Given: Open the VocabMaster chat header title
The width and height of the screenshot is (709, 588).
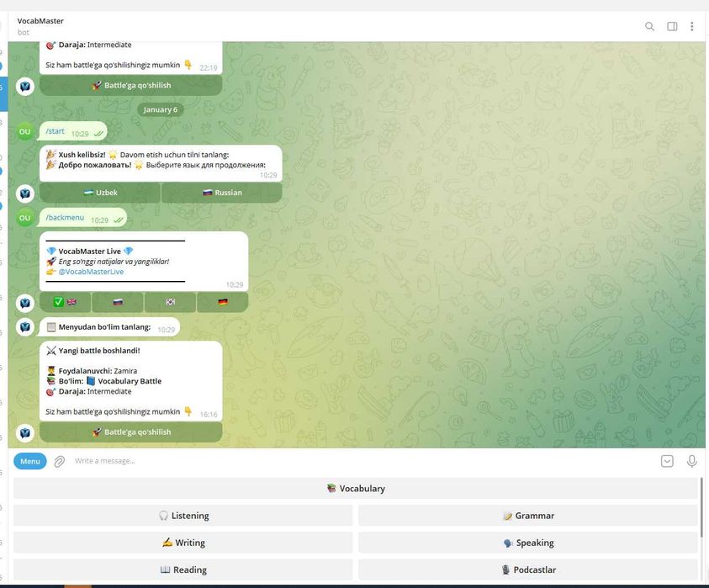Looking at the screenshot, I should coord(40,21).
